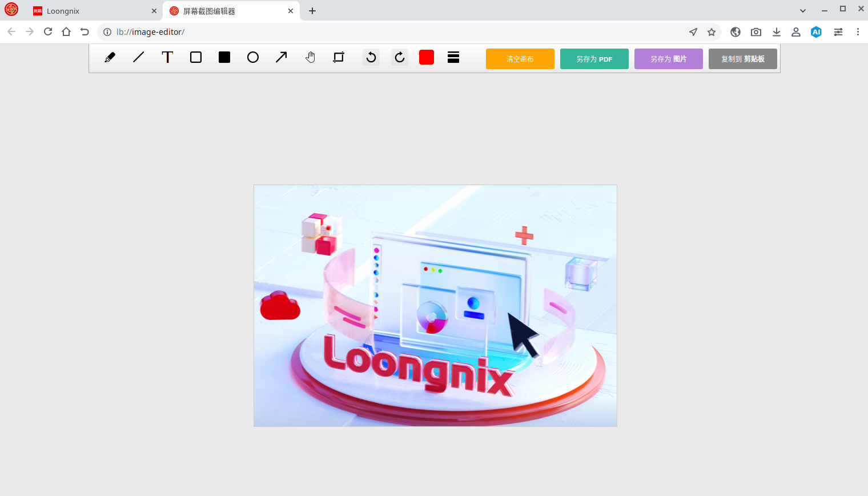The height and width of the screenshot is (496, 868).
Task: Click 另存为 PDF button
Action: 594,59
